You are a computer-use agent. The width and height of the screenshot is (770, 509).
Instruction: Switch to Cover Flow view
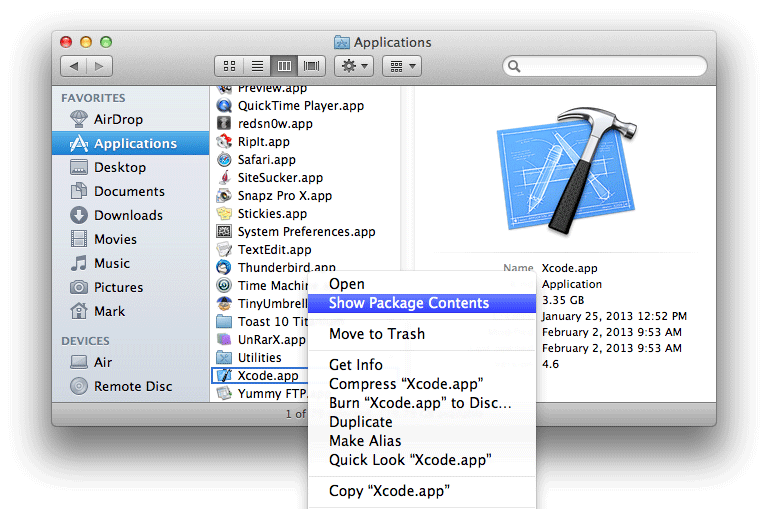point(312,66)
